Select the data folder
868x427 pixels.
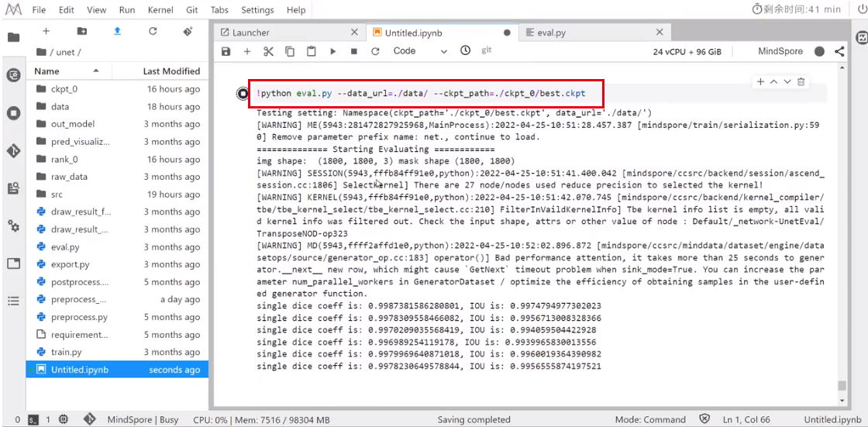click(117, 107)
